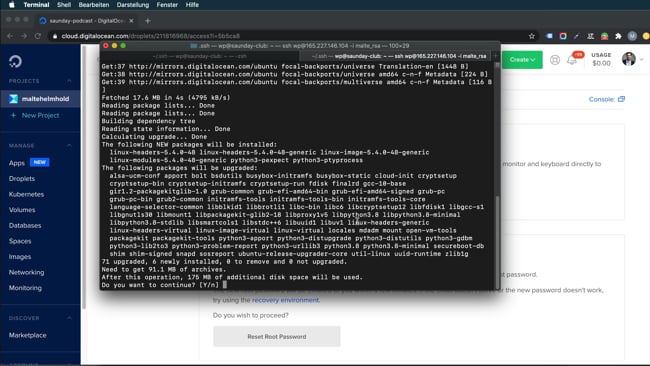Viewport: 650px width, 366px height.
Task: Open Apps in the sidebar
Action: (x=17, y=163)
